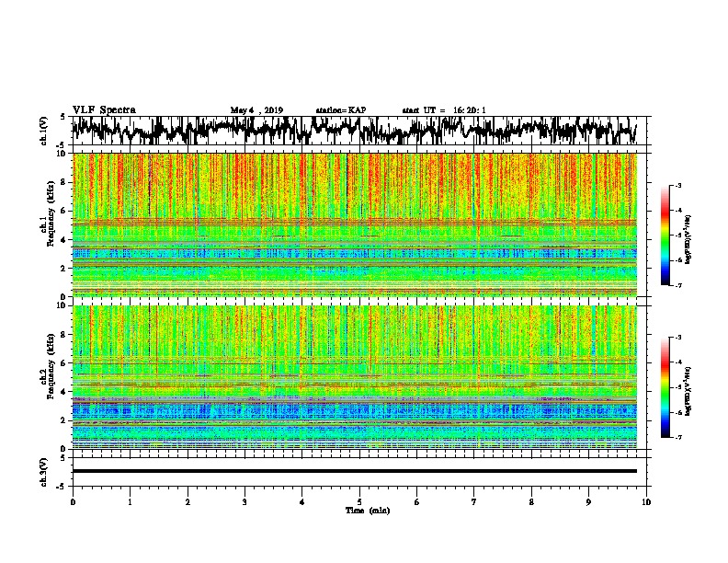Viewport: 728px width, 563px height.
Task: Click the "station=KAP" label
Action: pyautogui.click(x=340, y=110)
